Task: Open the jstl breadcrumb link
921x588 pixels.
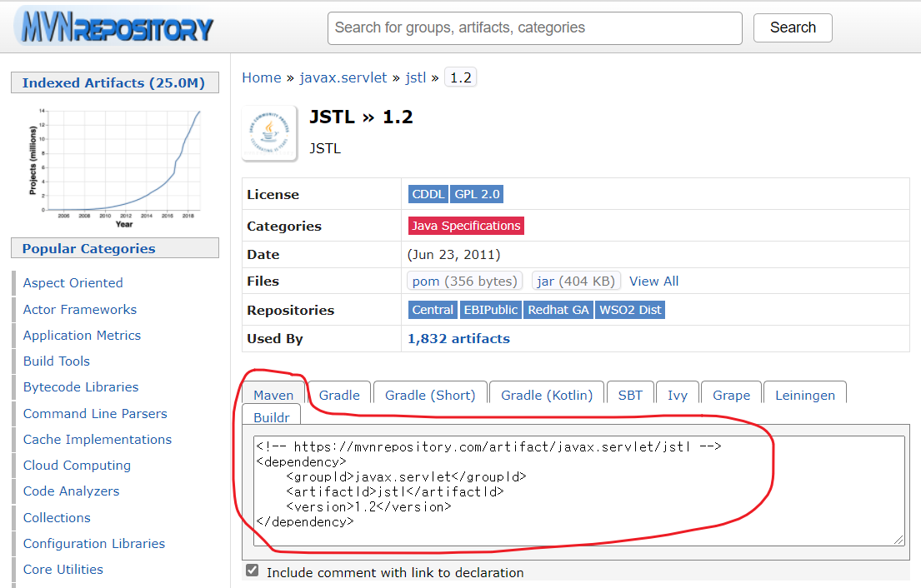Action: click(415, 77)
